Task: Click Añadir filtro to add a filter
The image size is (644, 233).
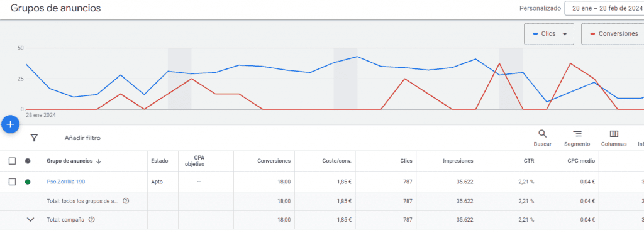Action: [x=82, y=138]
